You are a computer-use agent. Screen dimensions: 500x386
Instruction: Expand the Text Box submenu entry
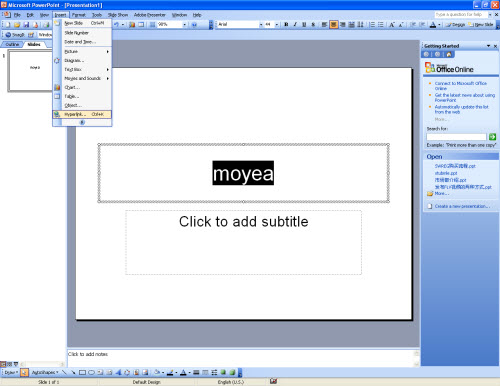(x=82, y=69)
